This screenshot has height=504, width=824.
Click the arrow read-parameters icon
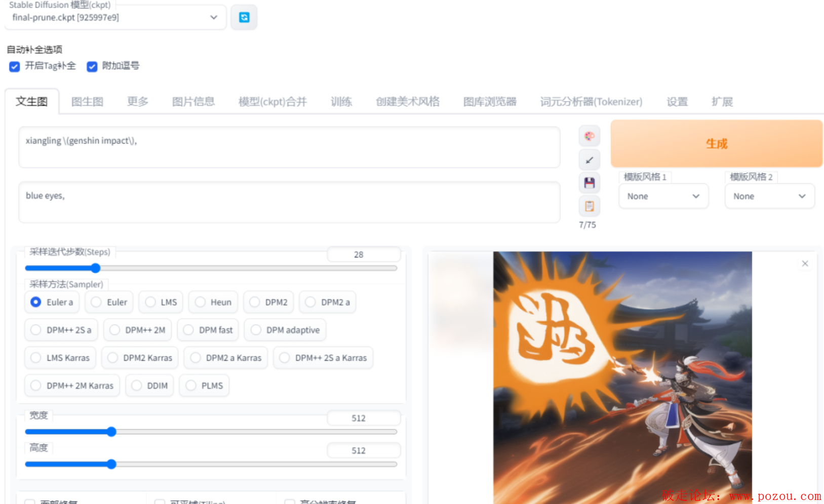click(590, 160)
